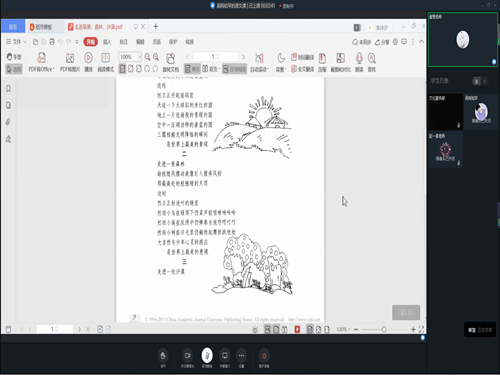The height and width of the screenshot is (375, 500).
Task: Toggle the camera in the meeting bar
Action: (x=187, y=355)
